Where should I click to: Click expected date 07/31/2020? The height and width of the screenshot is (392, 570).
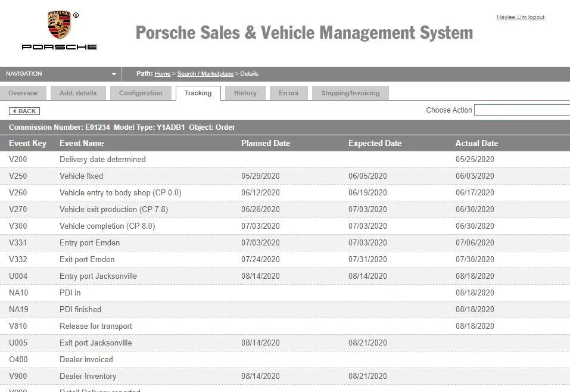367,260
